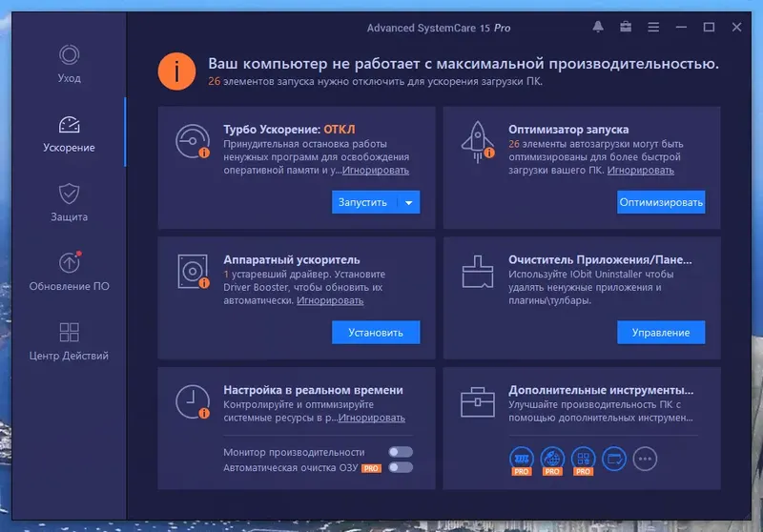Click the Дополнительные инструменты briefcase icon
Viewport: 763px width, 532px height.
[x=478, y=401]
